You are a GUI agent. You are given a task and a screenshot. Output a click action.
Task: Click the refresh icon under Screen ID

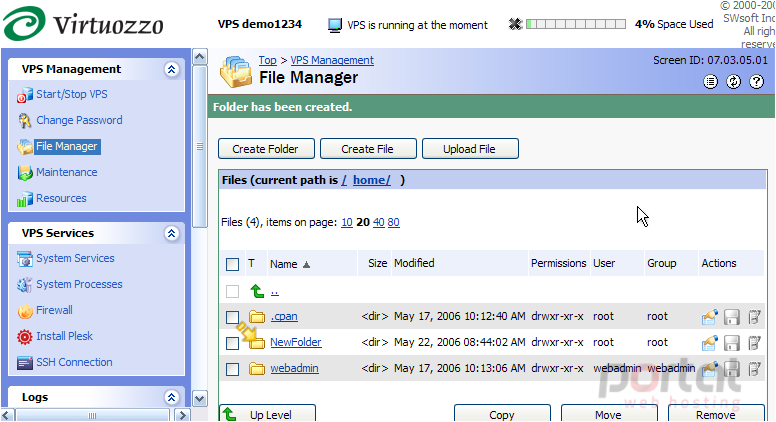(733, 82)
